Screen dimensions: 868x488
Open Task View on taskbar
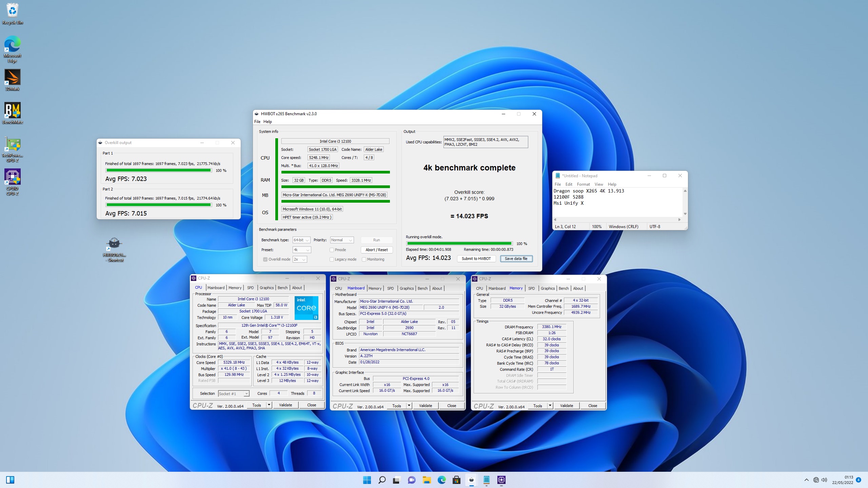point(396,480)
